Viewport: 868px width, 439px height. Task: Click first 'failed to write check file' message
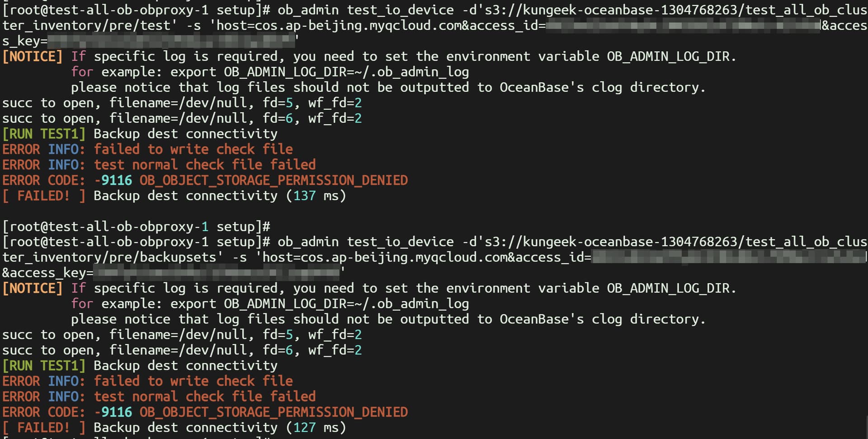tap(193, 149)
